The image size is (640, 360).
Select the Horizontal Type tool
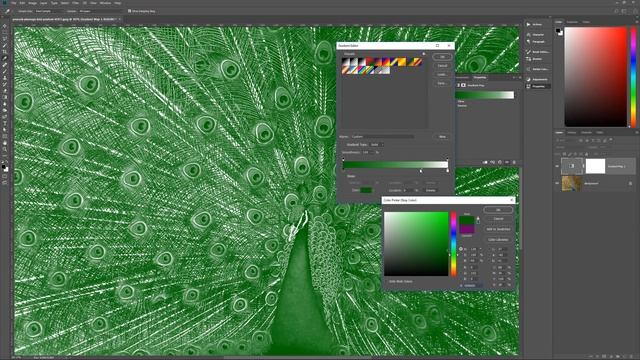click(x=4, y=123)
